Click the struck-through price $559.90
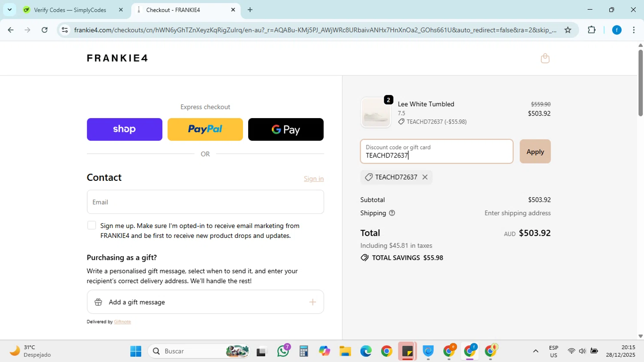Image resolution: width=644 pixels, height=362 pixels. tap(541, 104)
